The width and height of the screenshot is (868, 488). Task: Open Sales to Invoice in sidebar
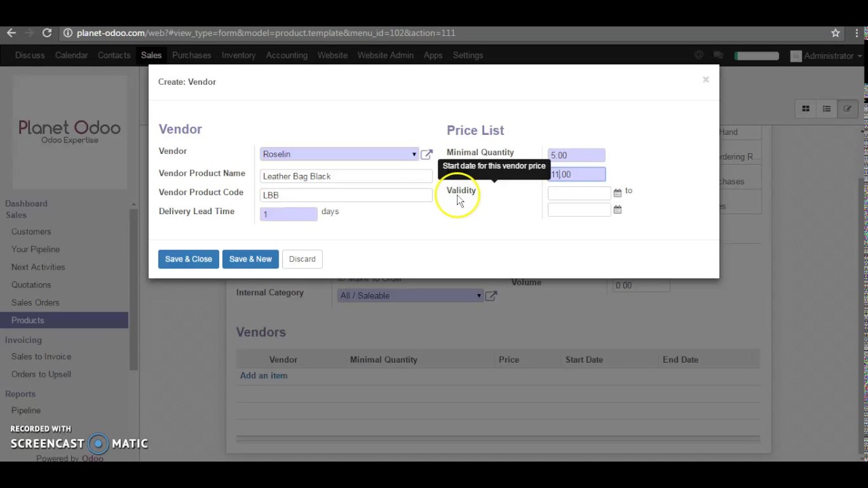pyautogui.click(x=41, y=357)
